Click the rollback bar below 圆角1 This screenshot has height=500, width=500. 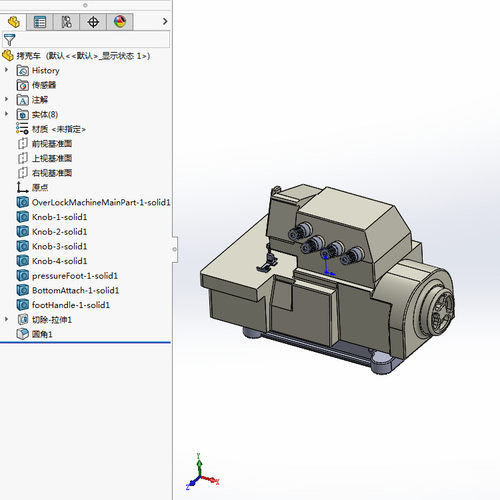click(85, 342)
